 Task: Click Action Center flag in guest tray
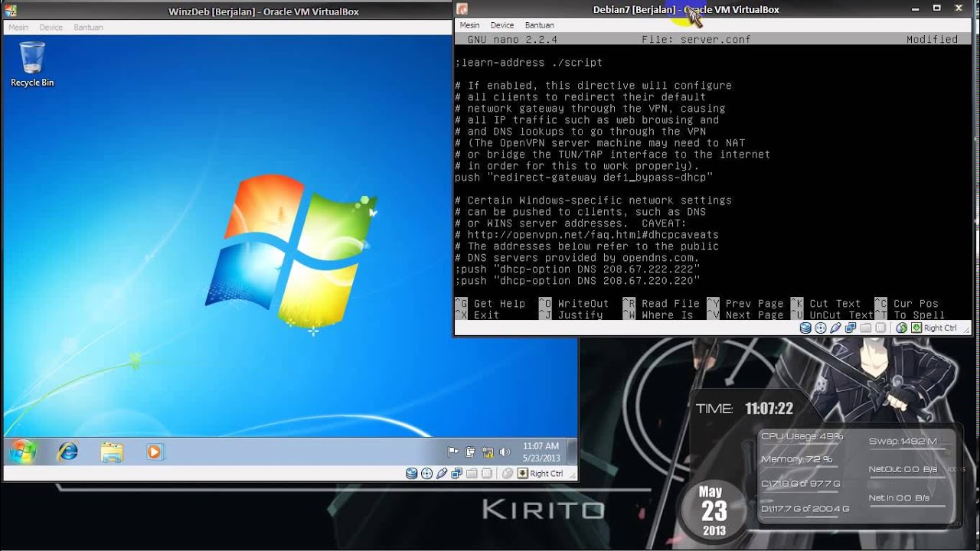pyautogui.click(x=453, y=452)
